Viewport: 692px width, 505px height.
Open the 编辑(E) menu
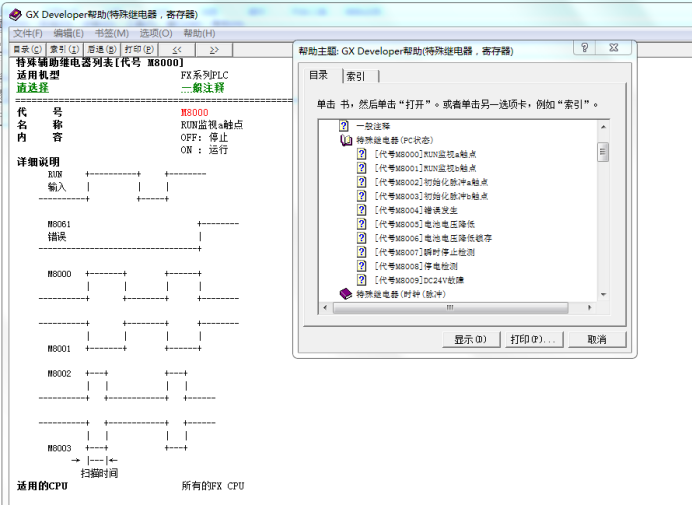pyautogui.click(x=68, y=33)
